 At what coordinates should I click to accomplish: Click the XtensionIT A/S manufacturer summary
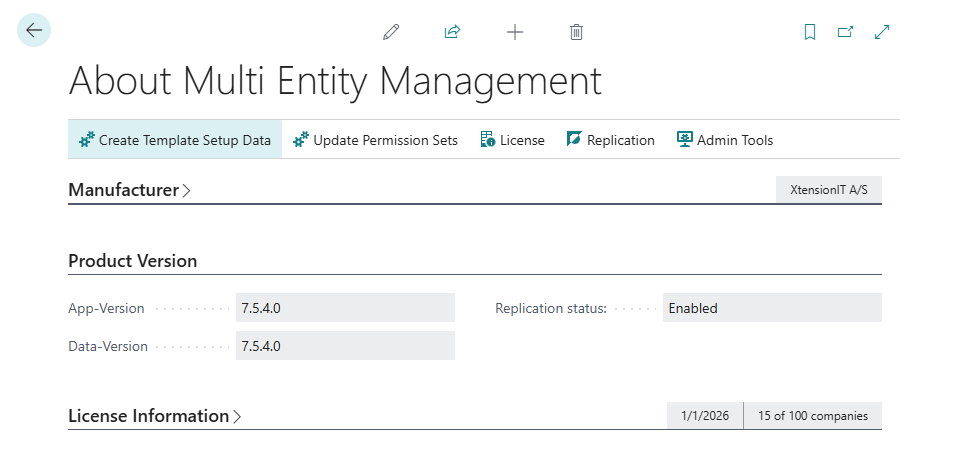828,190
